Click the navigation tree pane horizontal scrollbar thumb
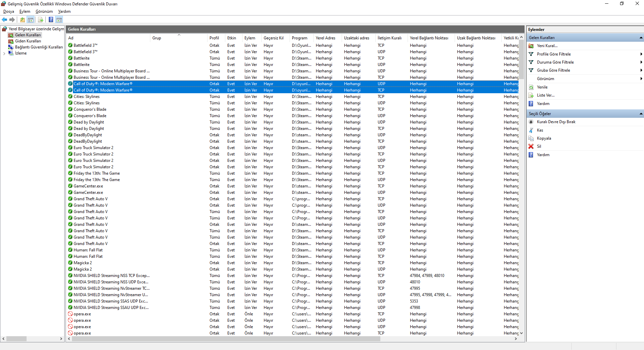The image size is (644, 350). (16, 339)
